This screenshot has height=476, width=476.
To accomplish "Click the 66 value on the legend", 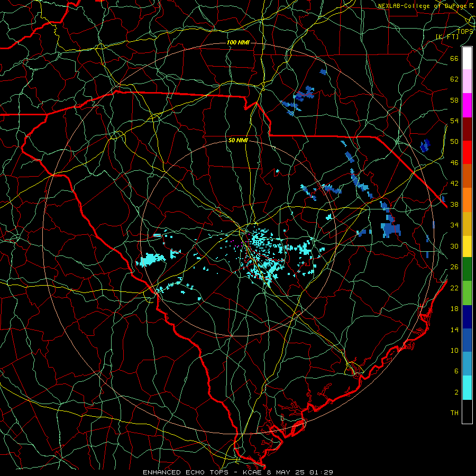I will [x=454, y=58].
